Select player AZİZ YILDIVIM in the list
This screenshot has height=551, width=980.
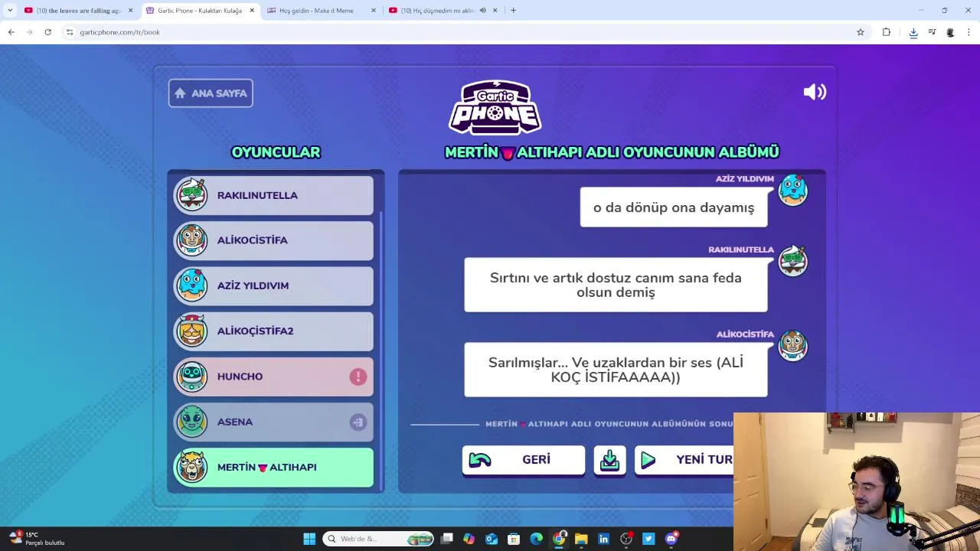click(x=273, y=285)
